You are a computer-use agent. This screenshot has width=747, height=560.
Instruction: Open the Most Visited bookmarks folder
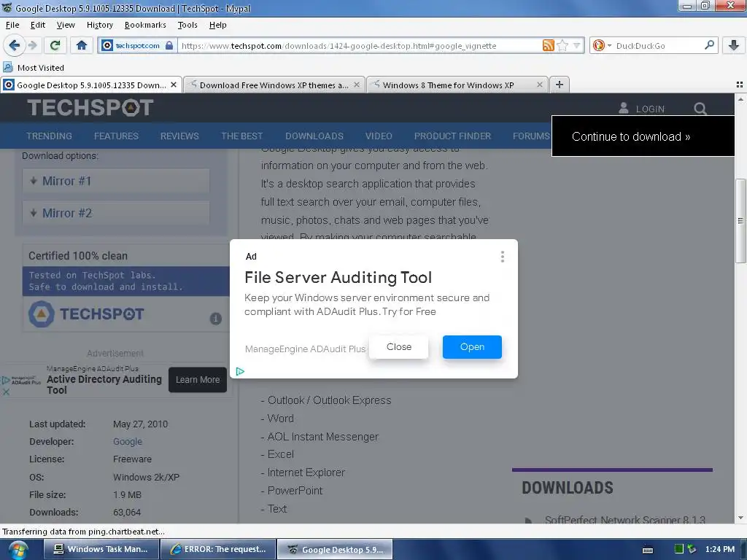34,68
